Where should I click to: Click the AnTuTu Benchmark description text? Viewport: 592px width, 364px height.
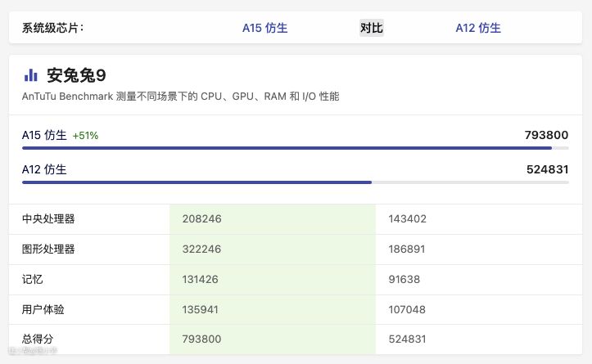coord(180,97)
